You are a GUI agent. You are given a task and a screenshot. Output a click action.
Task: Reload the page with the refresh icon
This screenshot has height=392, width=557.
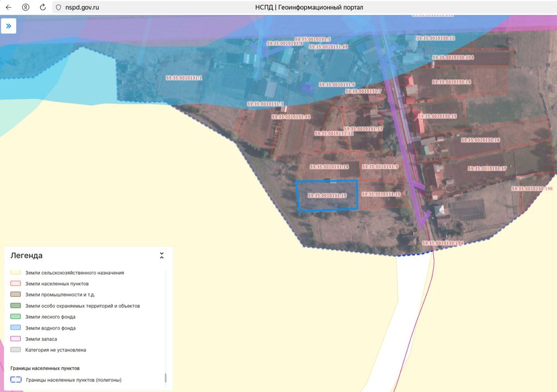point(43,7)
